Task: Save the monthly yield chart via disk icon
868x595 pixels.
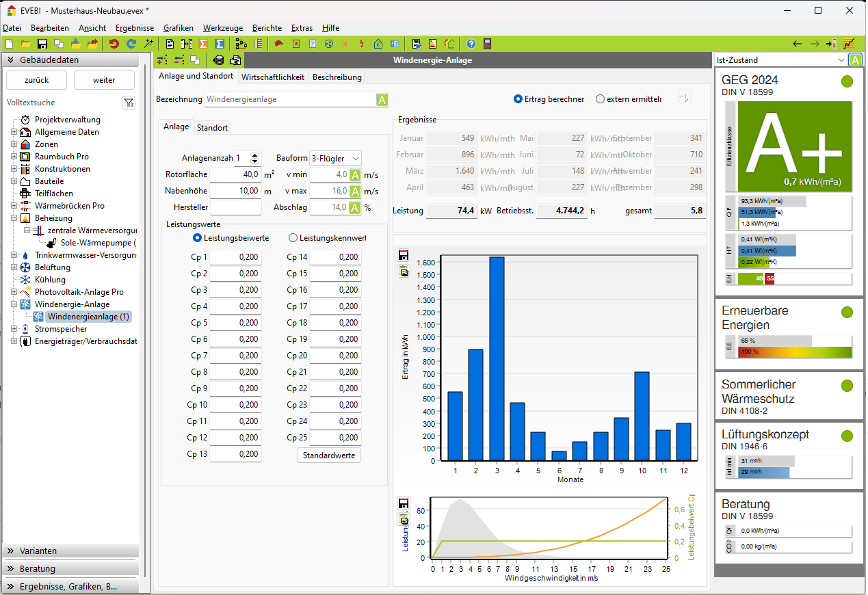Action: 404,255
